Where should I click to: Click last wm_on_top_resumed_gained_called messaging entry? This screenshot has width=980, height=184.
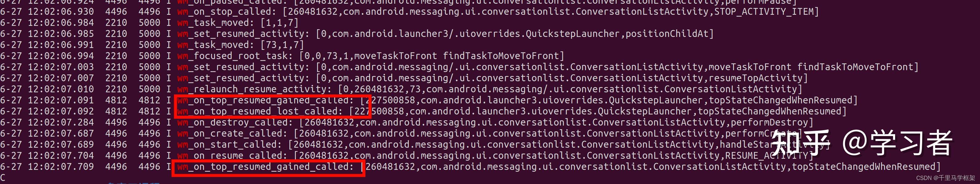[470, 166]
